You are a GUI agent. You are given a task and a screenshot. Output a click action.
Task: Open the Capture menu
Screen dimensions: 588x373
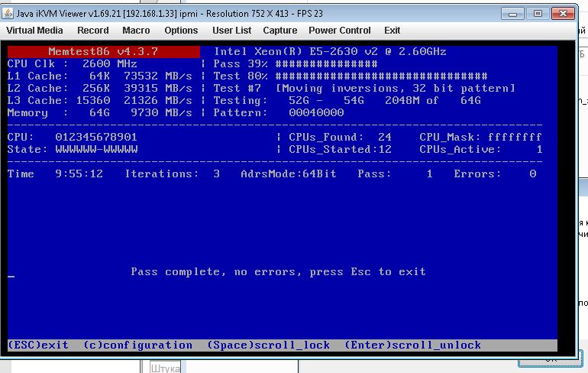(x=279, y=31)
